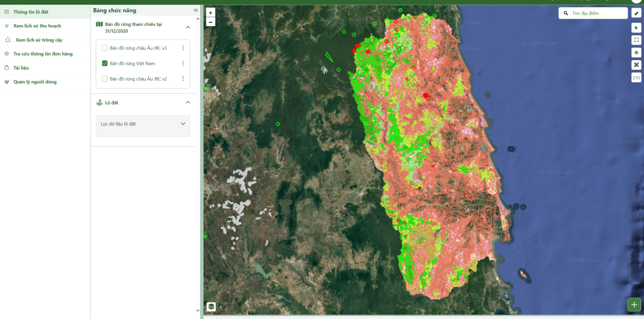The width and height of the screenshot is (644, 319).
Task: Click the green plus add button
Action: pyautogui.click(x=634, y=304)
